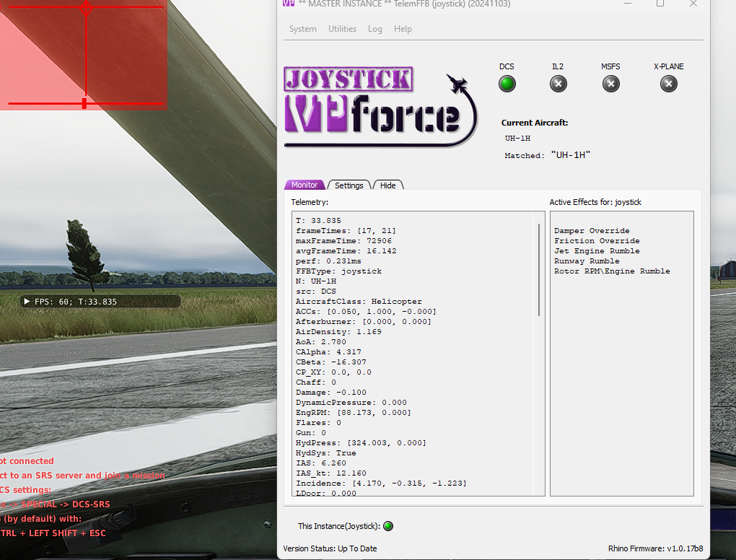Click the 'Gun: 0' telemetry line
This screenshot has height=560, width=736.
pos(311,433)
